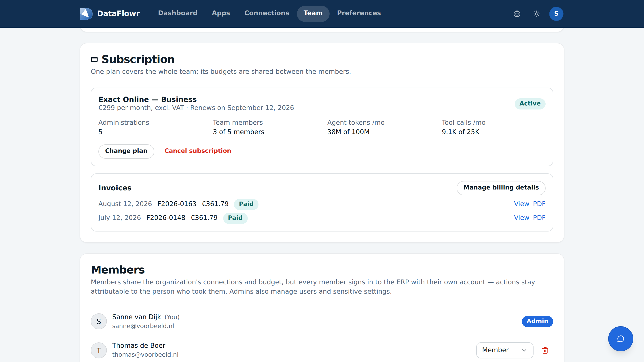Click the name Thomas de Boer
The width and height of the screenshot is (644, 362).
[139, 345]
